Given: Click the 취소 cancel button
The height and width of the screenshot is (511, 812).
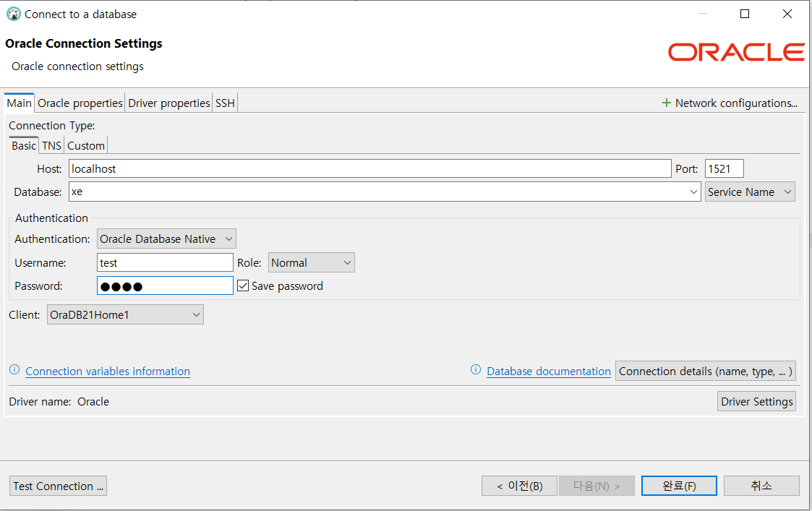Looking at the screenshot, I should 761,486.
